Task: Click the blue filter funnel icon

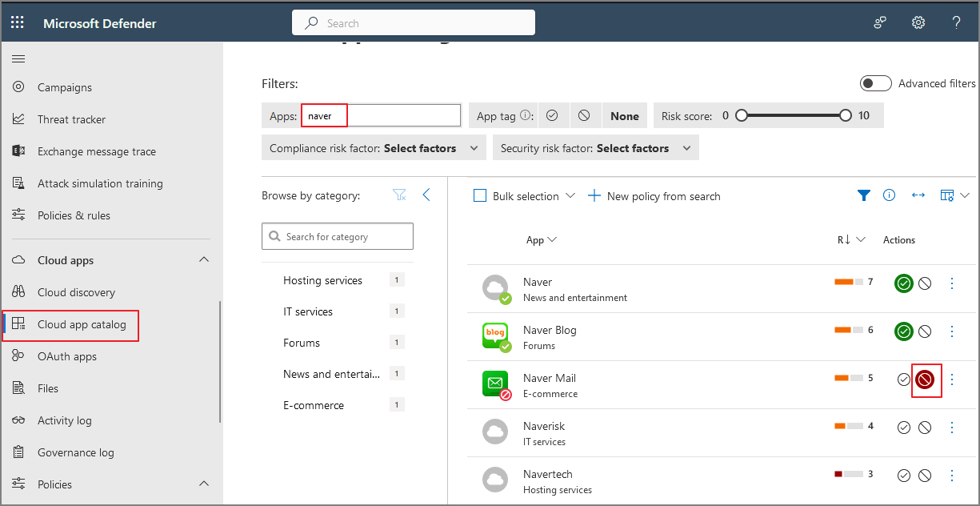Action: pos(864,195)
